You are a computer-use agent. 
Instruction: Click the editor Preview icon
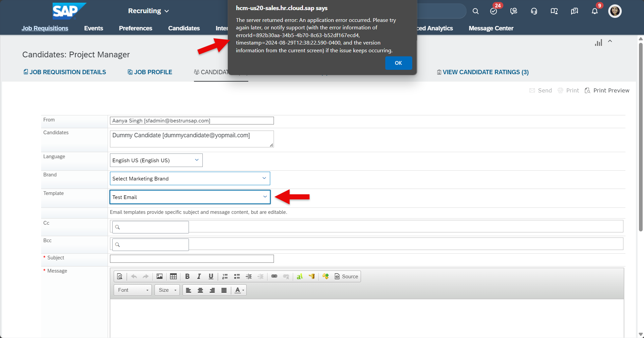pyautogui.click(x=120, y=277)
